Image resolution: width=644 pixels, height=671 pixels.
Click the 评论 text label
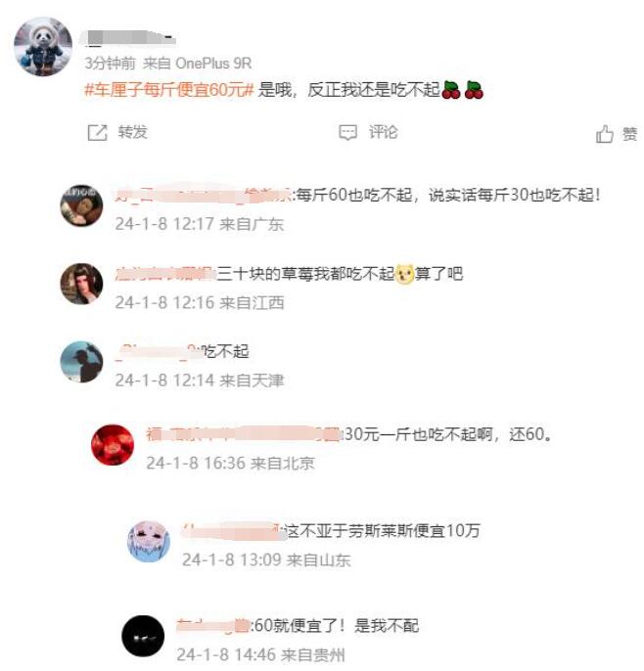[x=384, y=132]
